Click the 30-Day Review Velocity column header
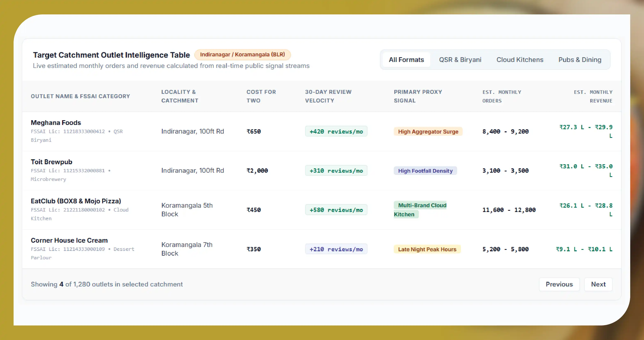The width and height of the screenshot is (644, 340). [x=328, y=96]
